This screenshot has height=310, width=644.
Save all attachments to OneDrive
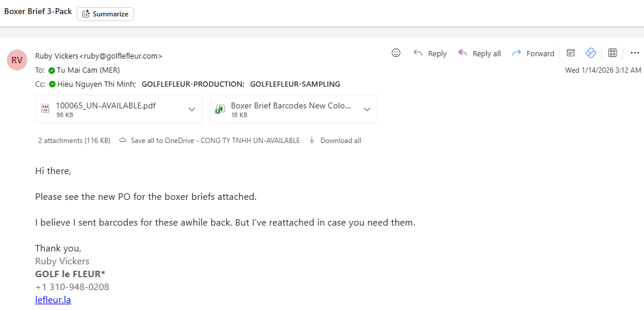click(209, 141)
